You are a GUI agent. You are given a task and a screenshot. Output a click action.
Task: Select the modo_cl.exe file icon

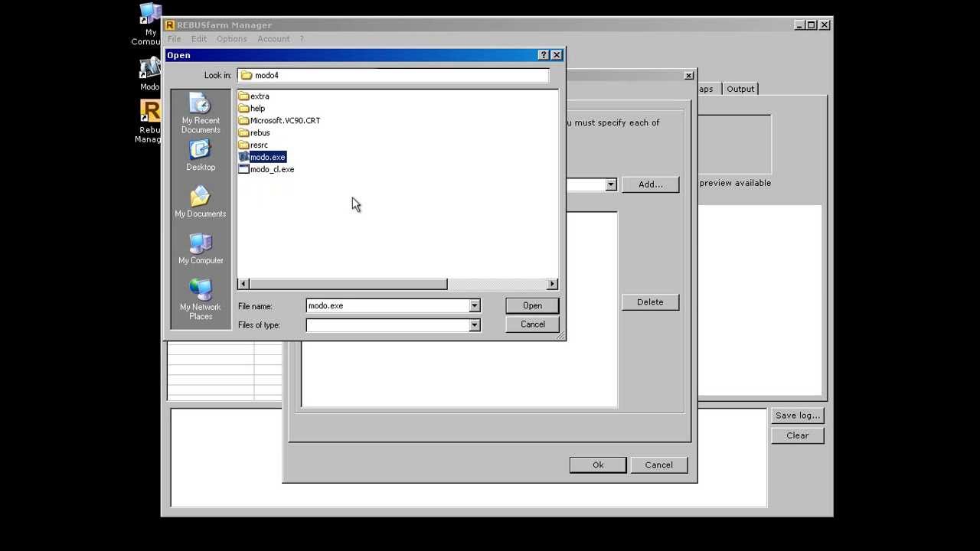(x=243, y=169)
